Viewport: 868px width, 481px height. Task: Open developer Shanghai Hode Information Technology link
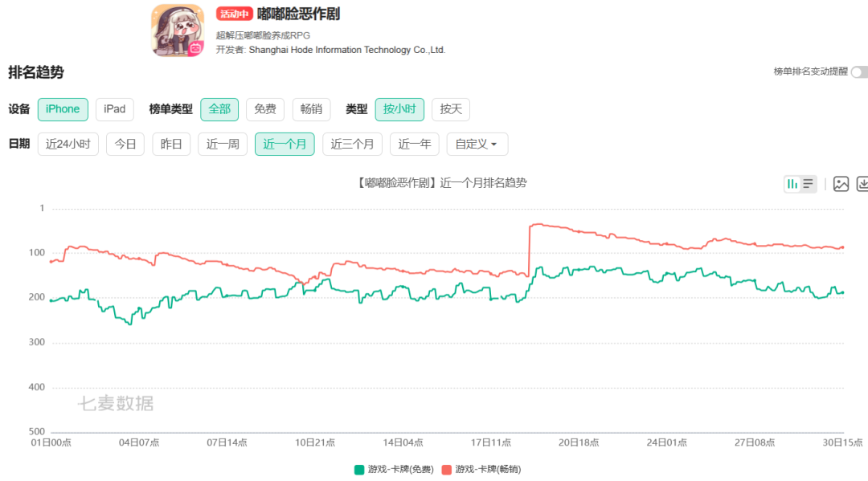click(x=347, y=50)
